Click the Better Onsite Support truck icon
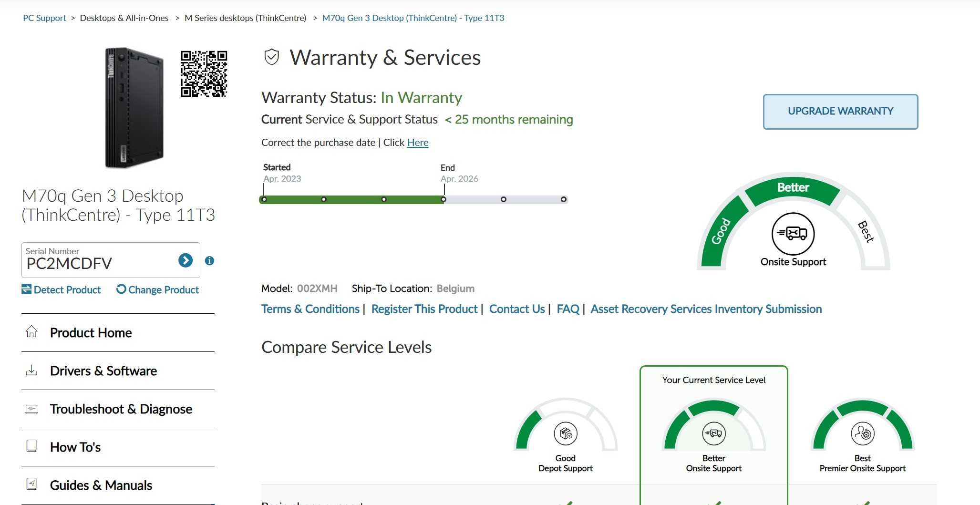This screenshot has width=980, height=505. [714, 433]
